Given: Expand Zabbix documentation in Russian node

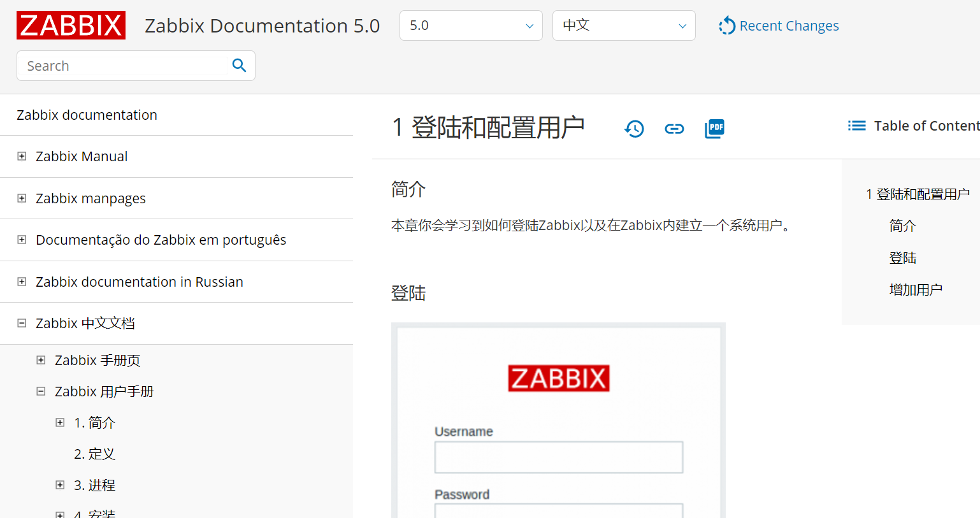Looking at the screenshot, I should (x=22, y=282).
